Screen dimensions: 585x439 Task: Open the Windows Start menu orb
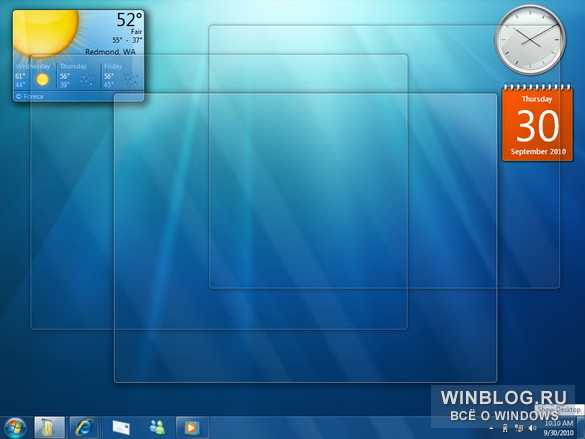click(x=15, y=427)
